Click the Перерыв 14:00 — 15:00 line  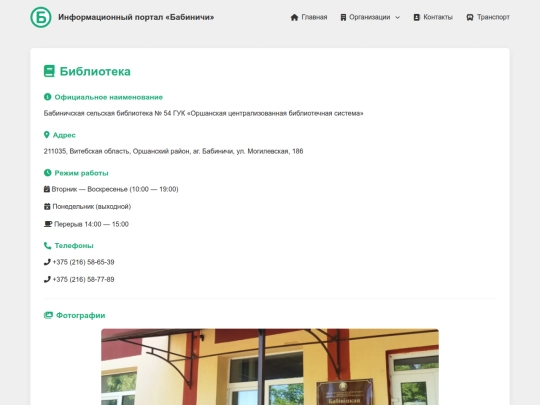tap(91, 224)
